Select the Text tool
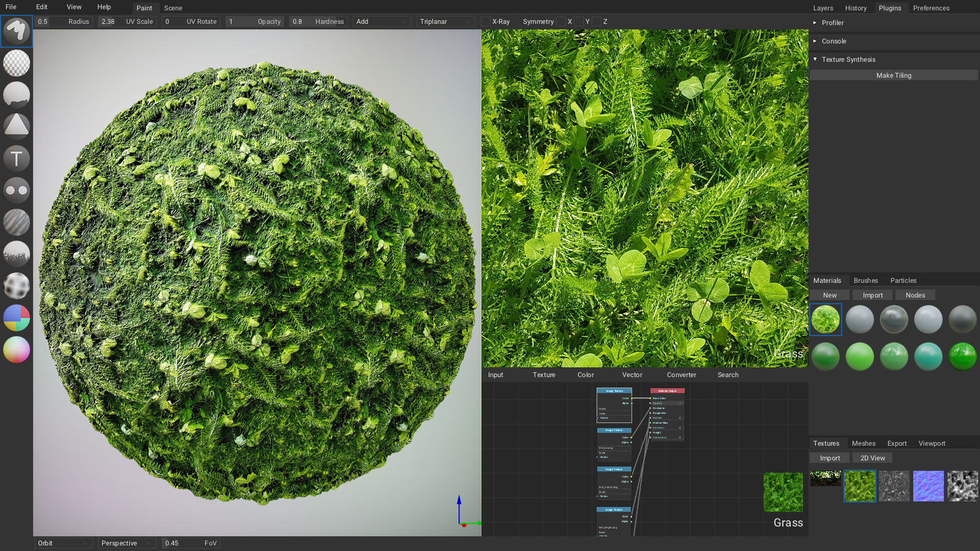This screenshot has height=551, width=980. (17, 159)
